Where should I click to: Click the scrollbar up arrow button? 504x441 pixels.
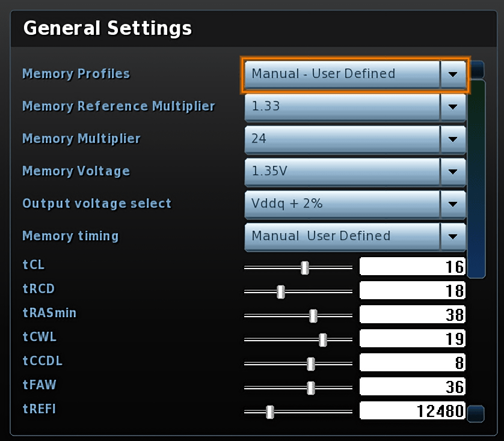[478, 69]
